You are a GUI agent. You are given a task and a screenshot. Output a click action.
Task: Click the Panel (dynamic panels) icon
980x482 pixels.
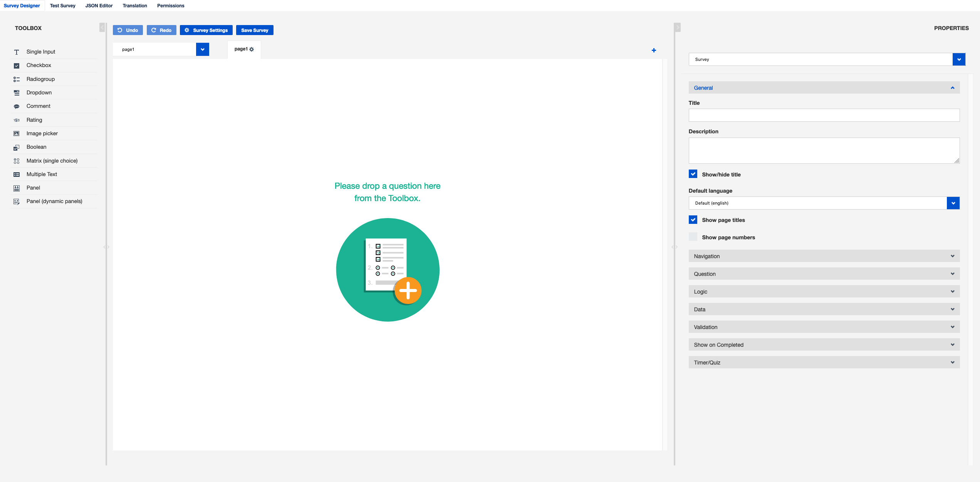17,202
